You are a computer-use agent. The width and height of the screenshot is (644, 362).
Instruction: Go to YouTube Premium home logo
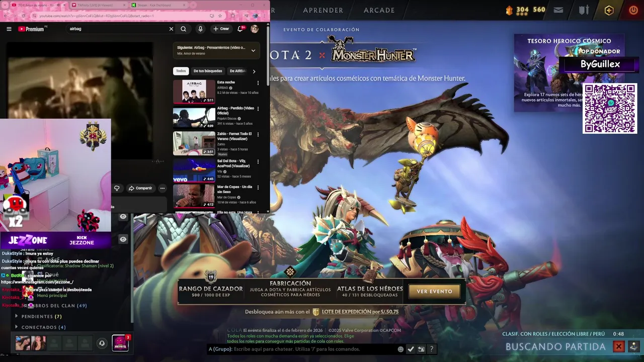pos(31,29)
